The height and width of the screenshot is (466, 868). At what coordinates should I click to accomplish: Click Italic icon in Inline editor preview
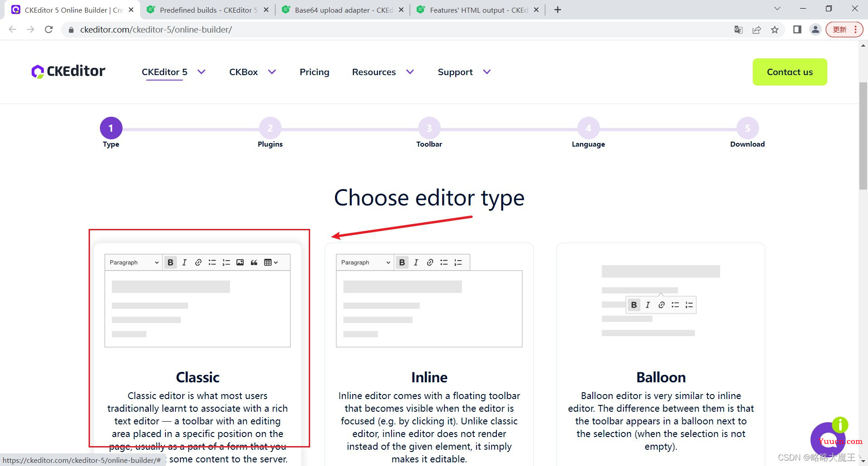tap(416, 262)
